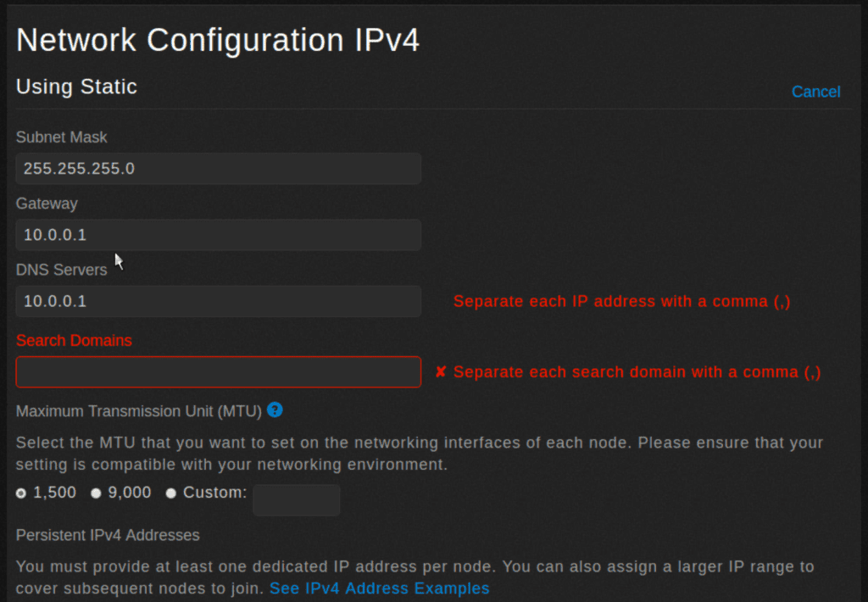Select the 1,500 MTU radio button
The width and height of the screenshot is (868, 602).
pos(21,493)
